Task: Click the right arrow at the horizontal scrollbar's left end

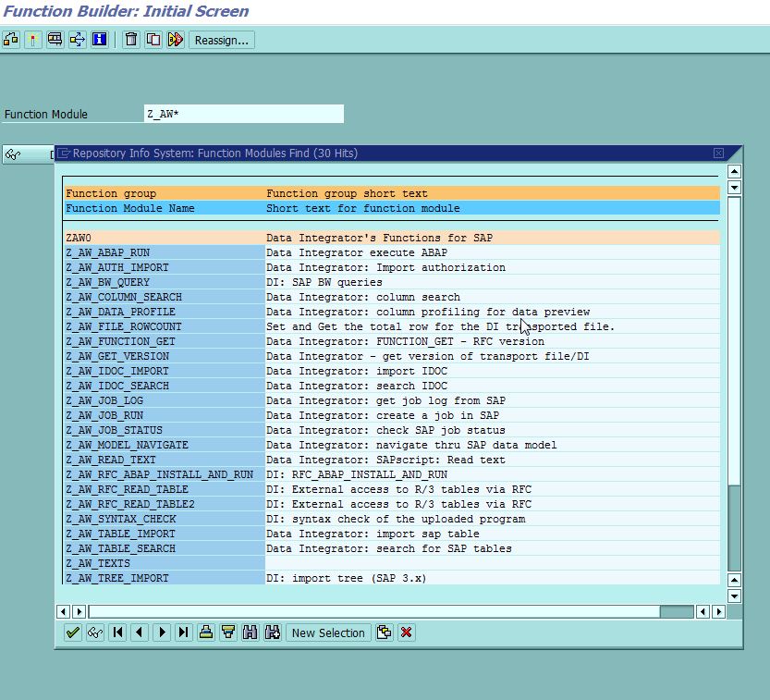Action: (79, 611)
